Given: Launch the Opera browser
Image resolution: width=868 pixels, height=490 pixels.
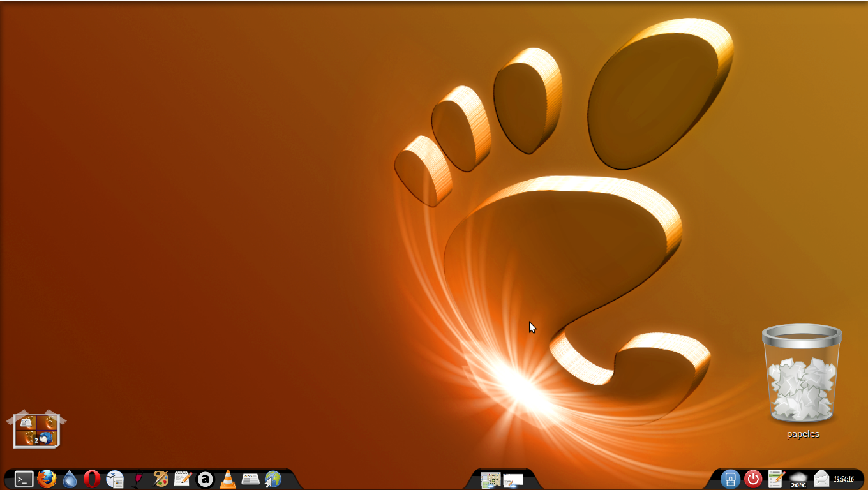Looking at the screenshot, I should pyautogui.click(x=92, y=479).
